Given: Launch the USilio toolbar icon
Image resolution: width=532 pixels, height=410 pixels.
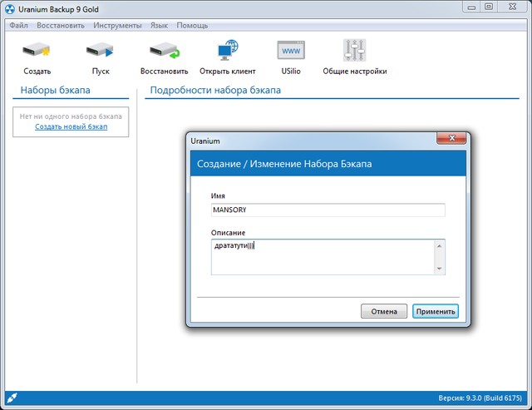Looking at the screenshot, I should [x=291, y=52].
